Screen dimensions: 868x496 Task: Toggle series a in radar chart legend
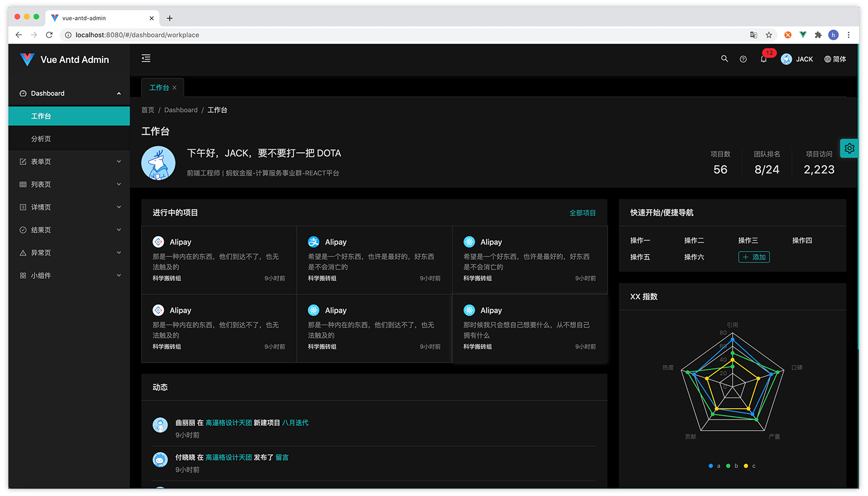(x=714, y=466)
